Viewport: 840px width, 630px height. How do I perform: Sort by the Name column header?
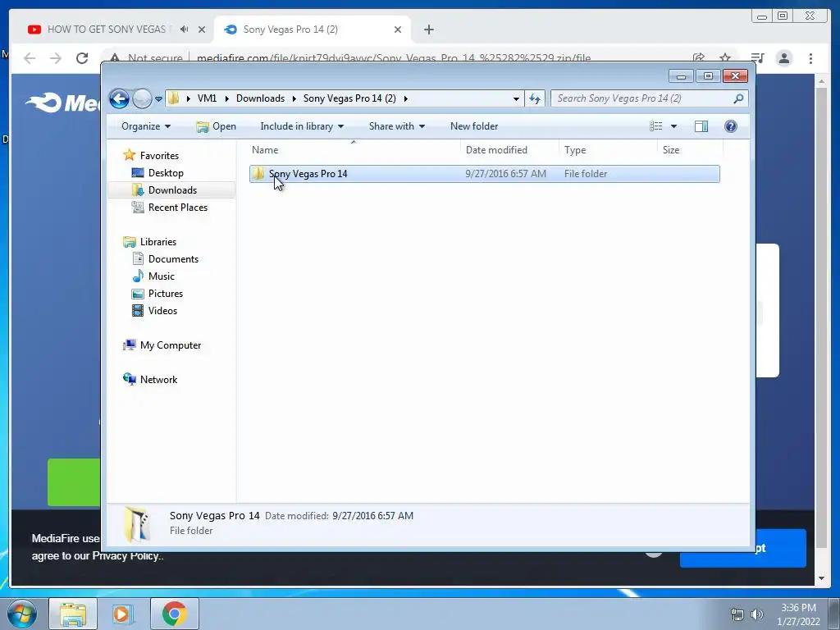point(354,150)
